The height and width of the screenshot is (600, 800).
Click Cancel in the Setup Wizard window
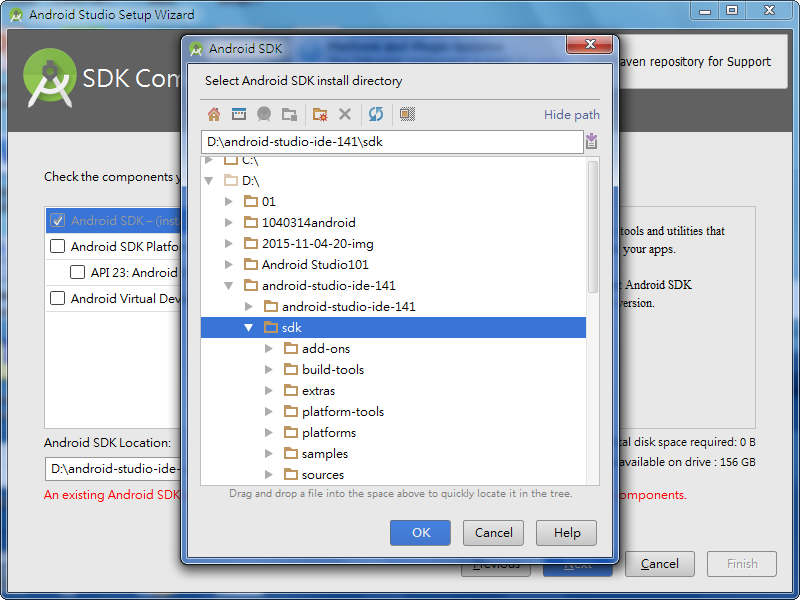coord(660,564)
